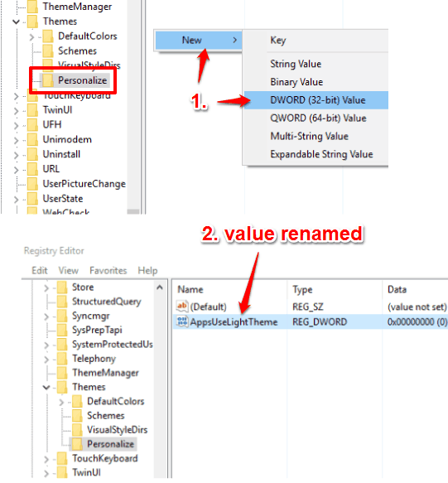Select the Uninstall folder icon
448x483 pixels.
tap(32, 154)
